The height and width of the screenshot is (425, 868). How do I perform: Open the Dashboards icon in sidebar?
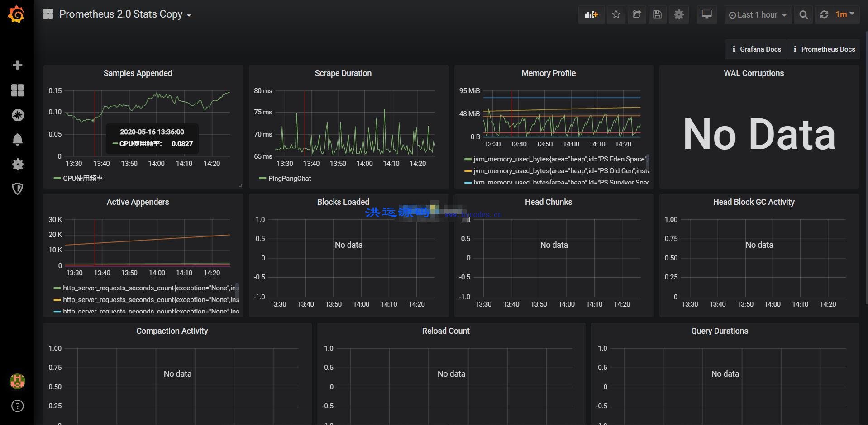click(17, 90)
